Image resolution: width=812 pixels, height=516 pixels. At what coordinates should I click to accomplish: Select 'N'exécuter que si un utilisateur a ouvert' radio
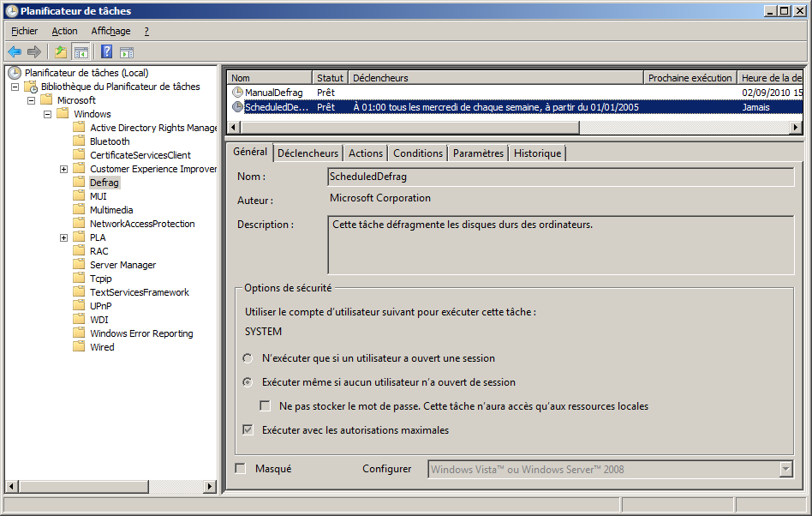click(x=248, y=358)
